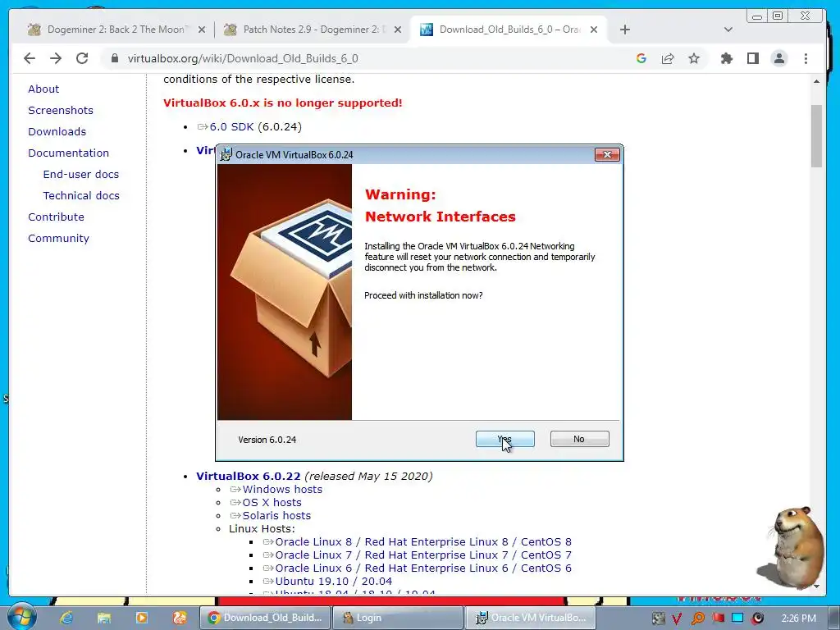Open the Chrome extensions puzzle icon

point(727,58)
